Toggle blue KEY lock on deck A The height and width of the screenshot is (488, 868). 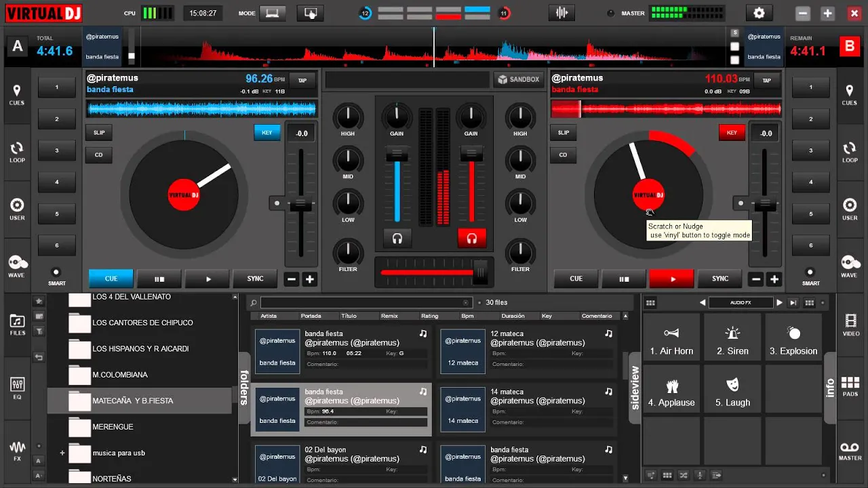click(x=267, y=133)
